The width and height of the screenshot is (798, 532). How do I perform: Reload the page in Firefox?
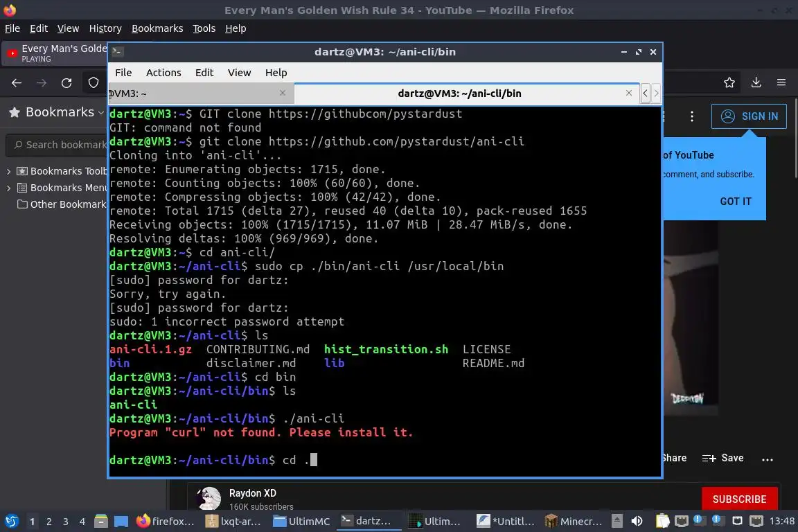(x=66, y=82)
